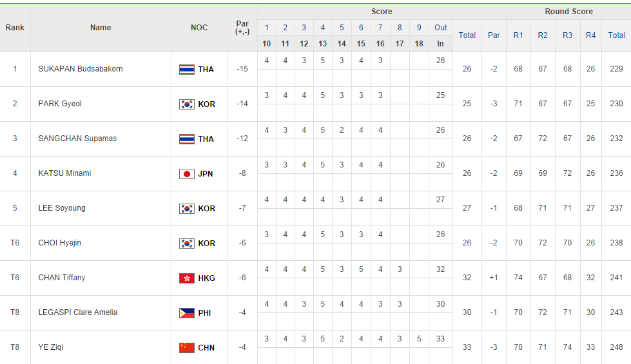Click Thailand flag beside SUKAPAN Budsabakorn
This screenshot has width=631, height=364.
(x=187, y=70)
